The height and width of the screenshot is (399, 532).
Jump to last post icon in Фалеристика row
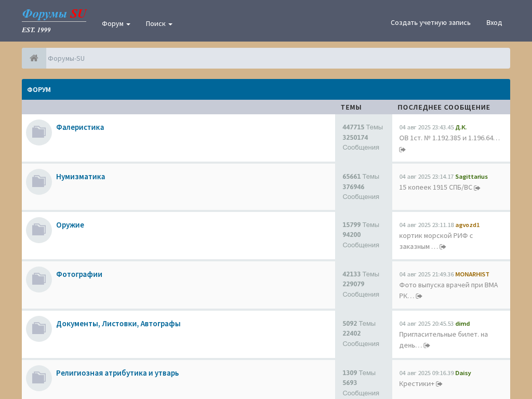(402, 150)
